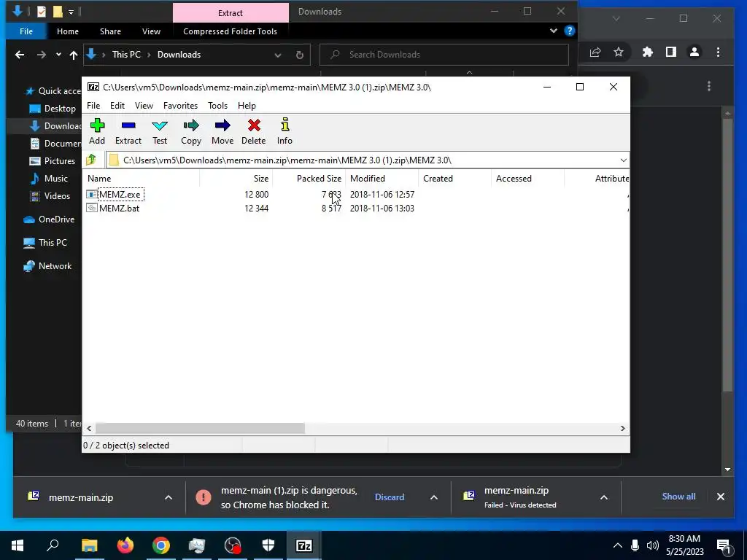Sort by Packed Size column header

(309, 179)
